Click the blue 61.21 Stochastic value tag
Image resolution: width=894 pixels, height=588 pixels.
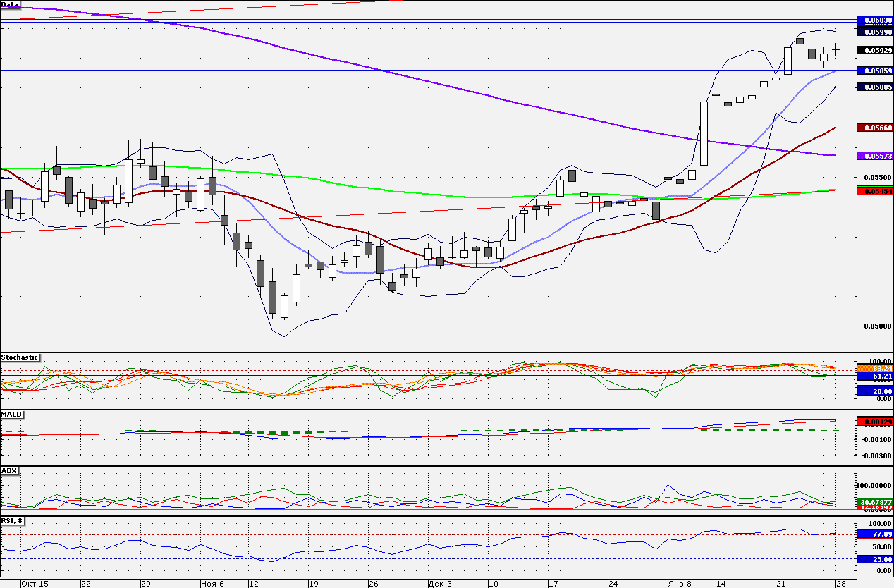tap(875, 376)
